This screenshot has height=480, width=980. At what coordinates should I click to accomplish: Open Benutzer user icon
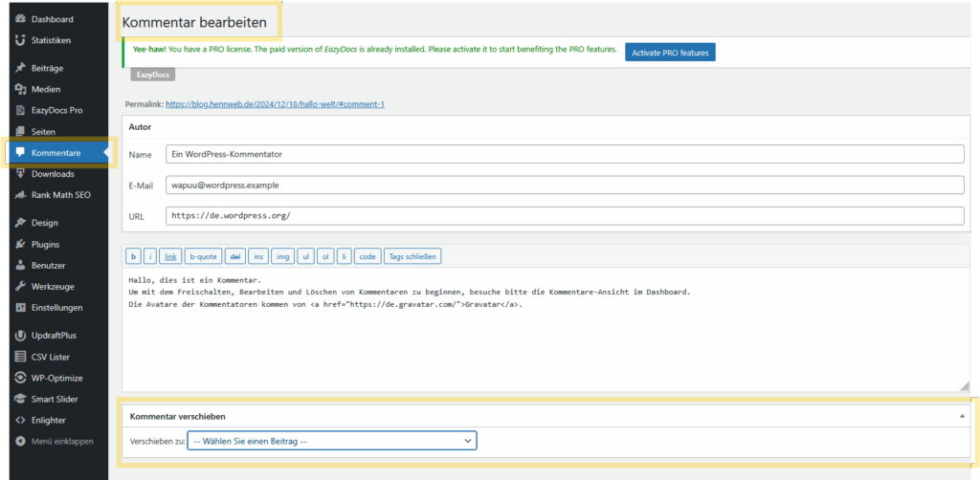(20, 265)
